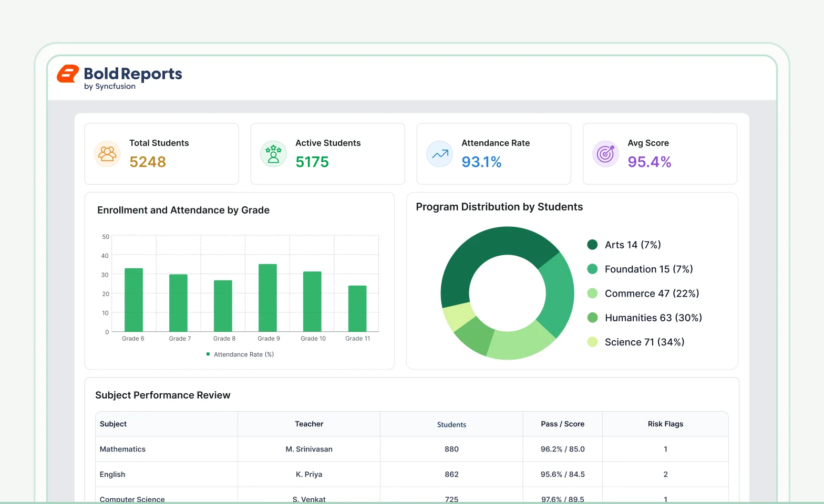
Task: Click the 'Enrollment and Attendance by Grade' chart title
Action: pos(183,210)
